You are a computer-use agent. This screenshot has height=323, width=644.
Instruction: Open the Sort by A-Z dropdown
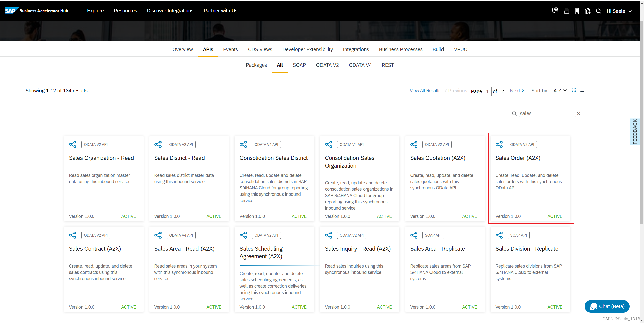click(x=560, y=91)
